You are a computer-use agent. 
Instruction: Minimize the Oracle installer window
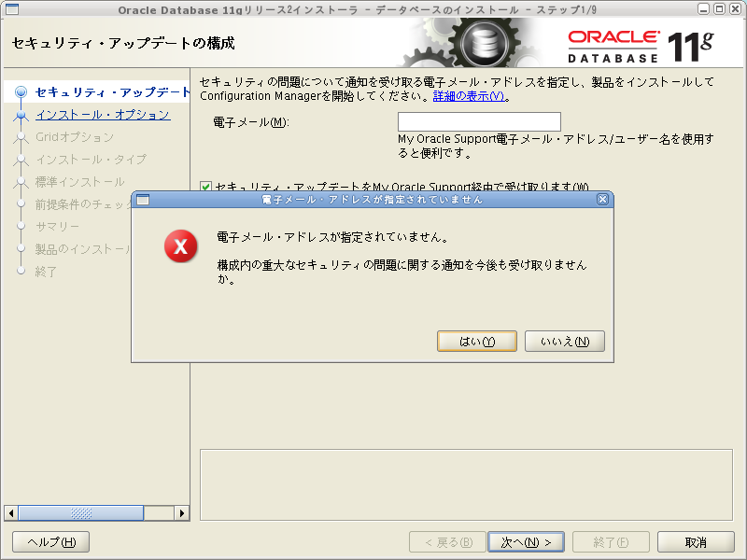[x=703, y=9]
